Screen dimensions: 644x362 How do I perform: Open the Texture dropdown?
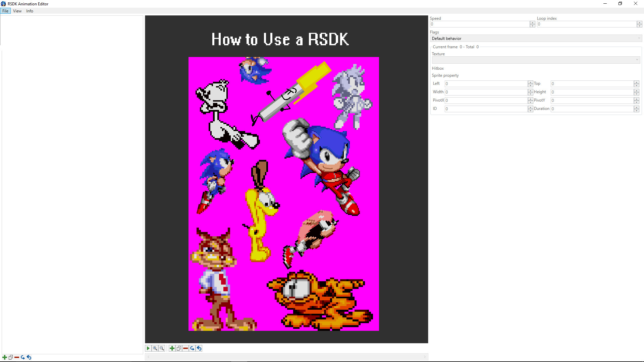[536, 60]
